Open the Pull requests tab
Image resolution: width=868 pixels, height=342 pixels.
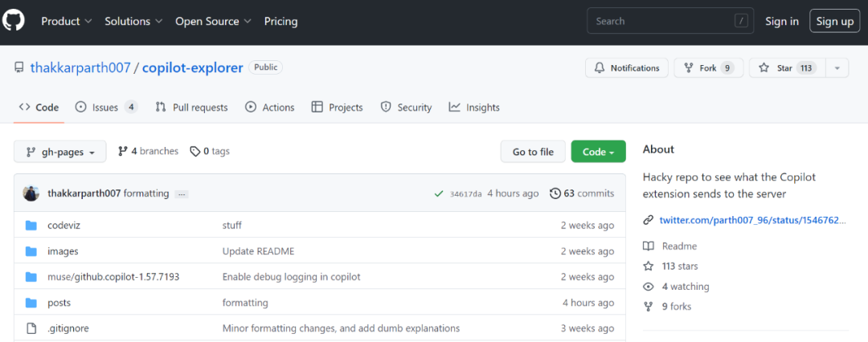pyautogui.click(x=191, y=108)
